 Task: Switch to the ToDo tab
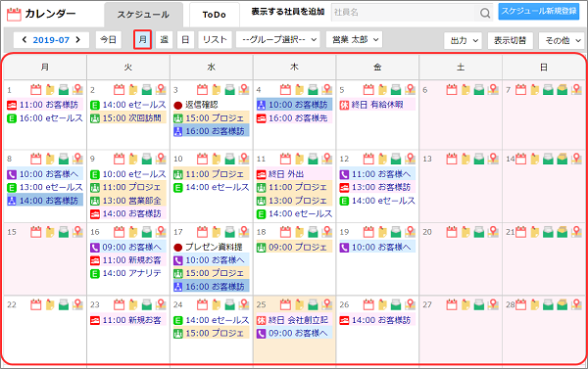(x=215, y=15)
